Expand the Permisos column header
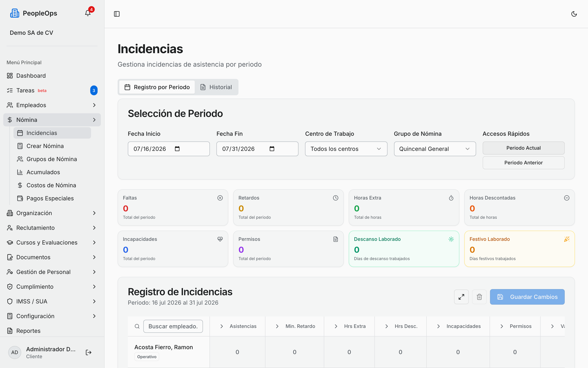Image resolution: width=588 pixels, height=368 pixels. pos(515,326)
